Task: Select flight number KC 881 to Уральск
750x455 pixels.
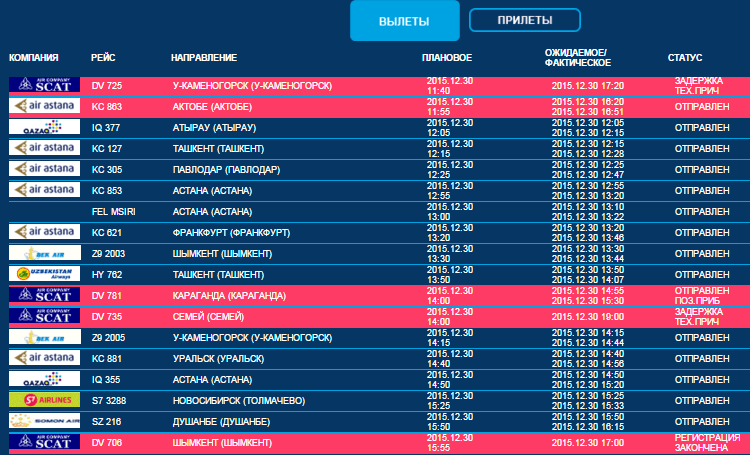Action: tap(106, 358)
